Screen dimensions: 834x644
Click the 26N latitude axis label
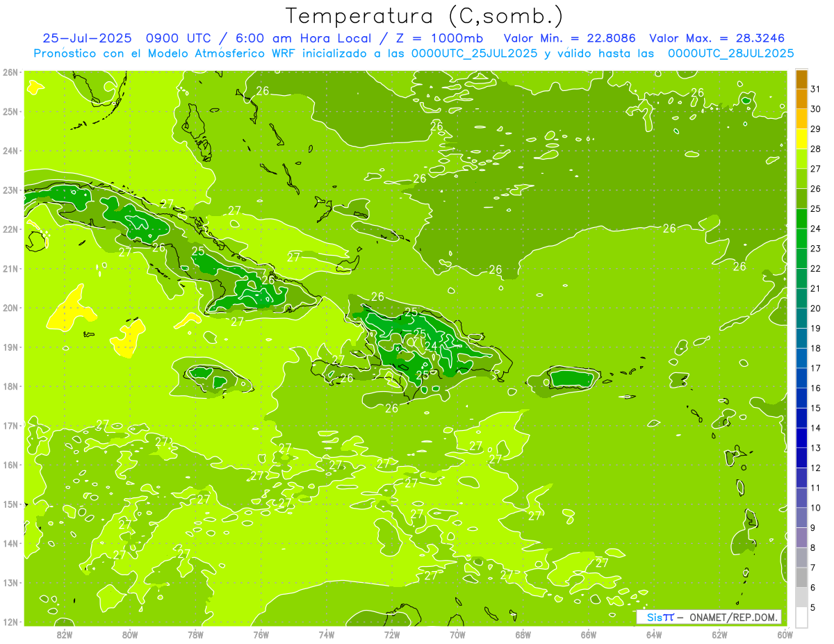[10, 72]
